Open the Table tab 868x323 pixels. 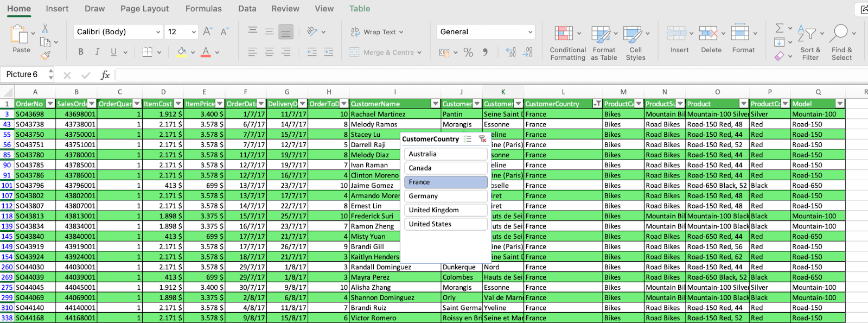point(360,9)
